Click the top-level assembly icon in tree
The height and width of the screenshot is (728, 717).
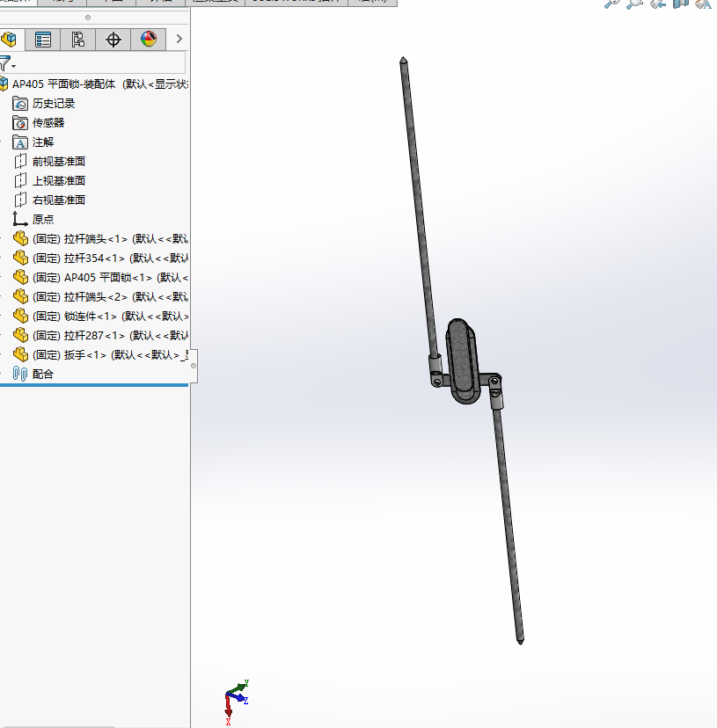click(4, 84)
